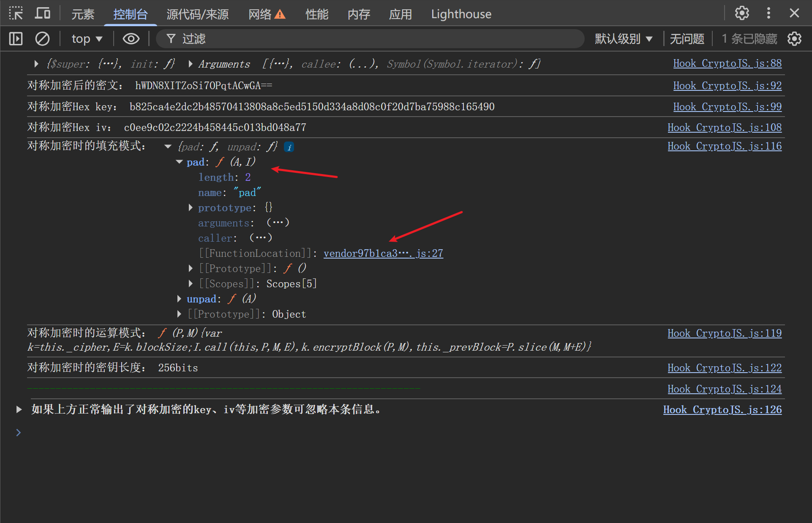This screenshot has width=812, height=523.
Task: Expand the {$super: {…}, init: ƒ} object
Action: 36,64
